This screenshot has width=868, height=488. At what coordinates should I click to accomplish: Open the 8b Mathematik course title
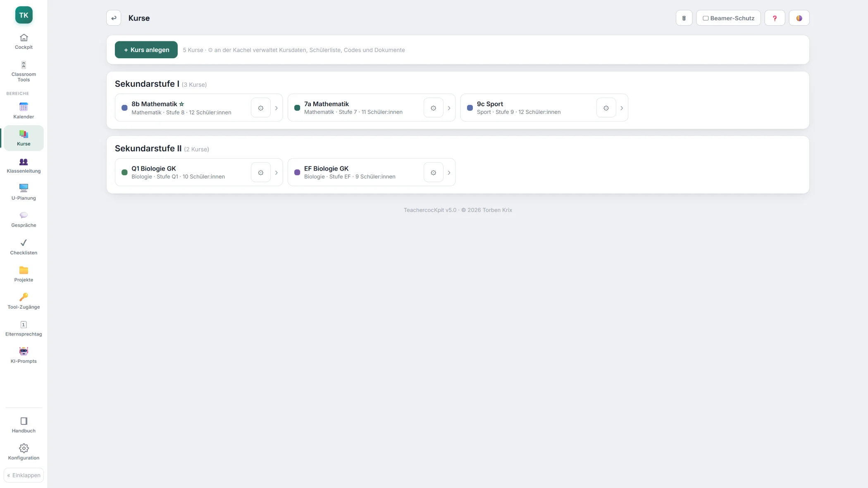coord(154,104)
